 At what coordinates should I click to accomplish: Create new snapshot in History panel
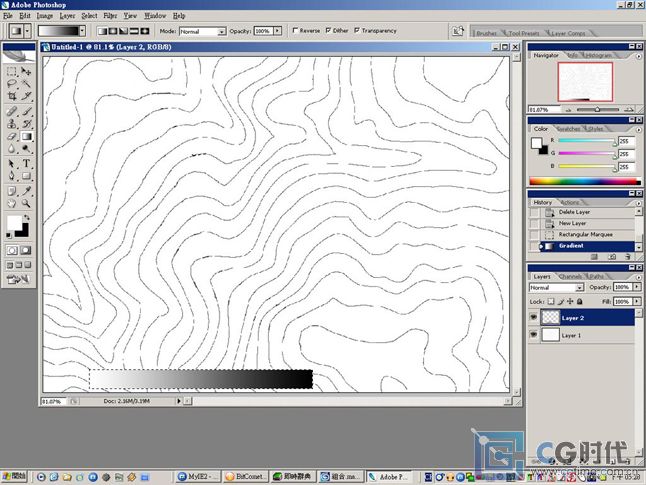tap(612, 257)
